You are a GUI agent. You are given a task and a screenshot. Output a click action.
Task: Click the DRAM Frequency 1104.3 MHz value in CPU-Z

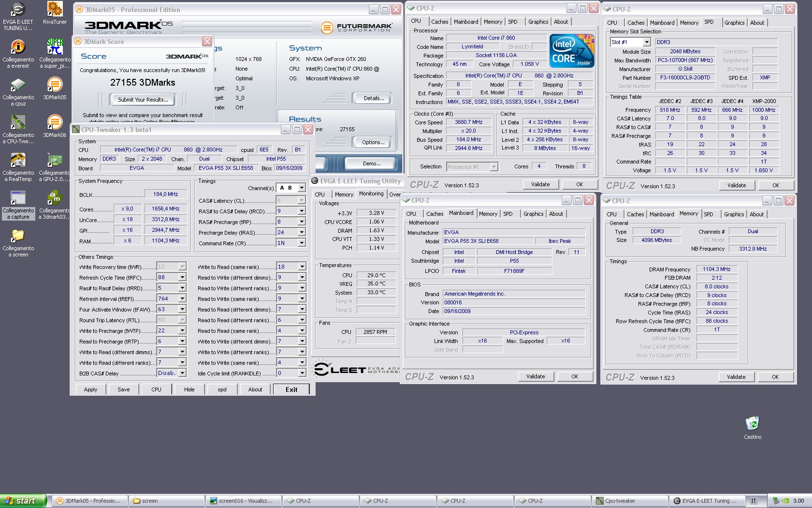(717, 269)
